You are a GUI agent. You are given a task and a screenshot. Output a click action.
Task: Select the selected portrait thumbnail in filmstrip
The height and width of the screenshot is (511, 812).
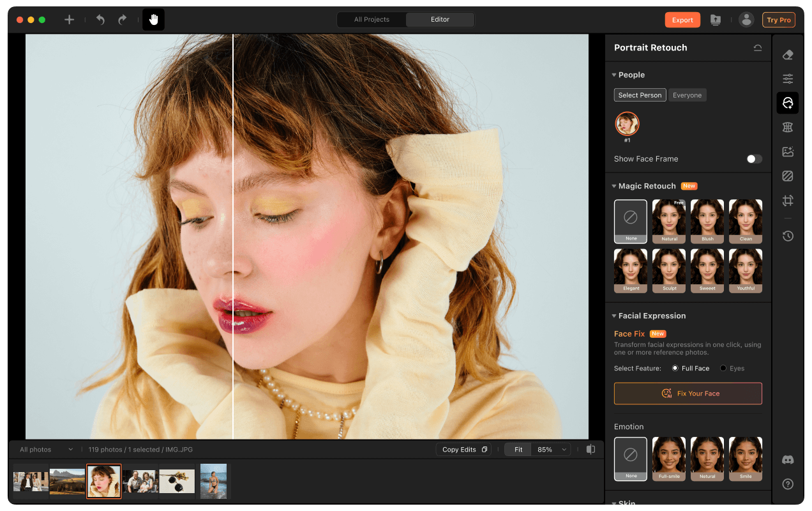[104, 482]
